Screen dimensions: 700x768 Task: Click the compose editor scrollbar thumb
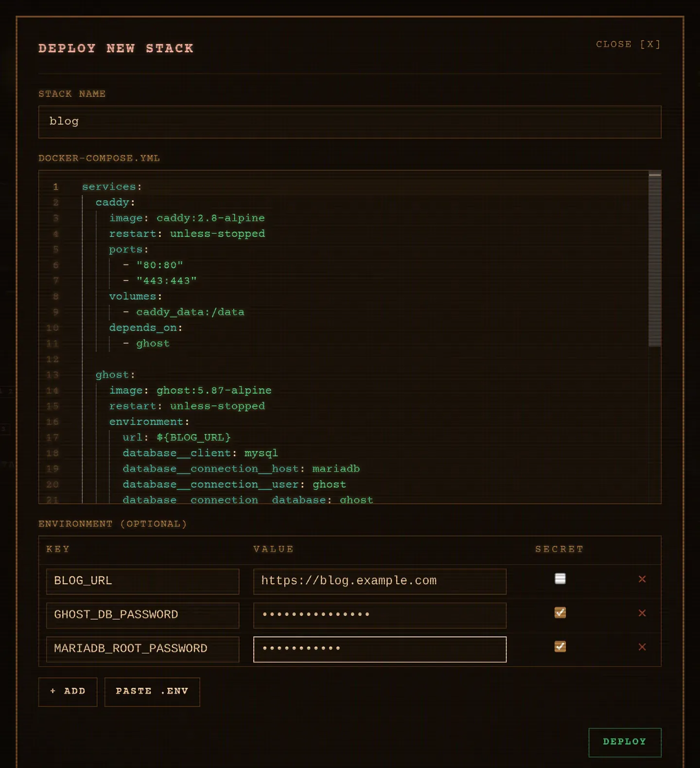pos(655,260)
